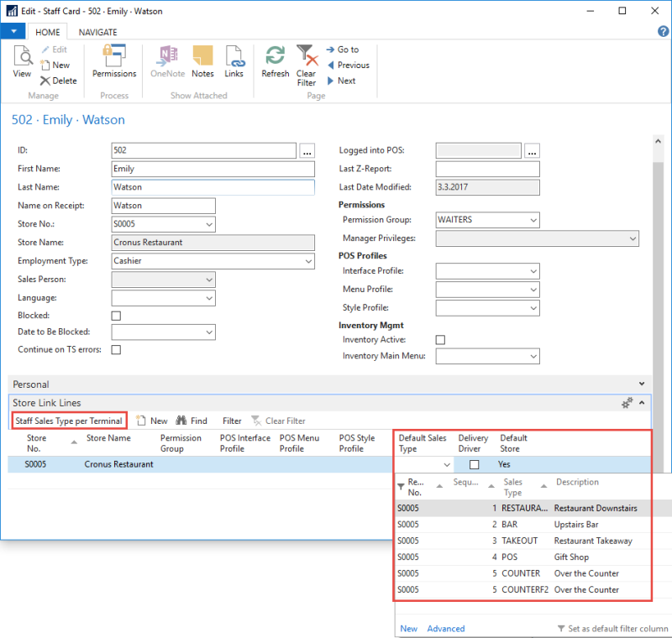
Task: Click the Links icon in the ribbon
Action: pyautogui.click(x=234, y=60)
